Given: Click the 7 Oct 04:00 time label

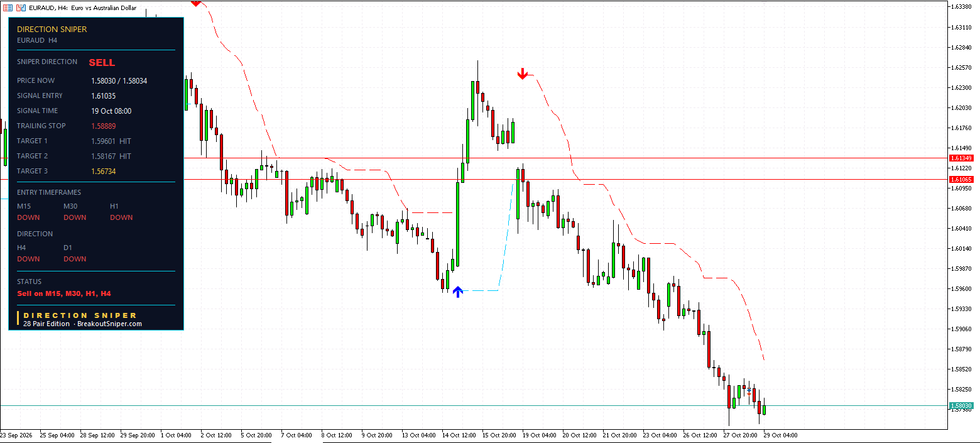Looking at the screenshot, I should [x=297, y=435].
